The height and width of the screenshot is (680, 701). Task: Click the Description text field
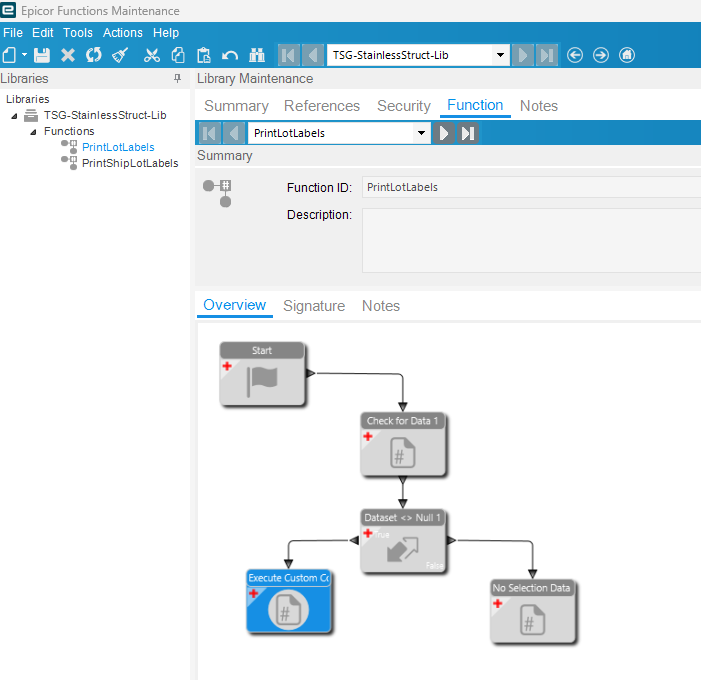tap(530, 240)
